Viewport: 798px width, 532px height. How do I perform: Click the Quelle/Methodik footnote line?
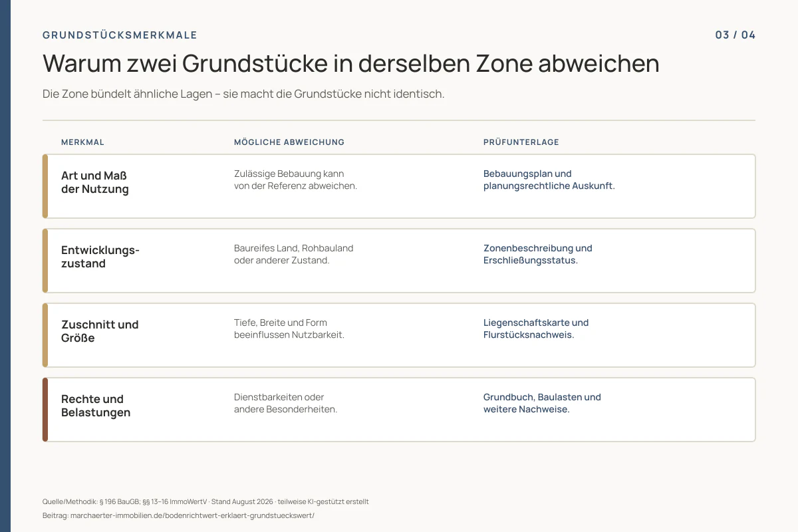(x=205, y=501)
